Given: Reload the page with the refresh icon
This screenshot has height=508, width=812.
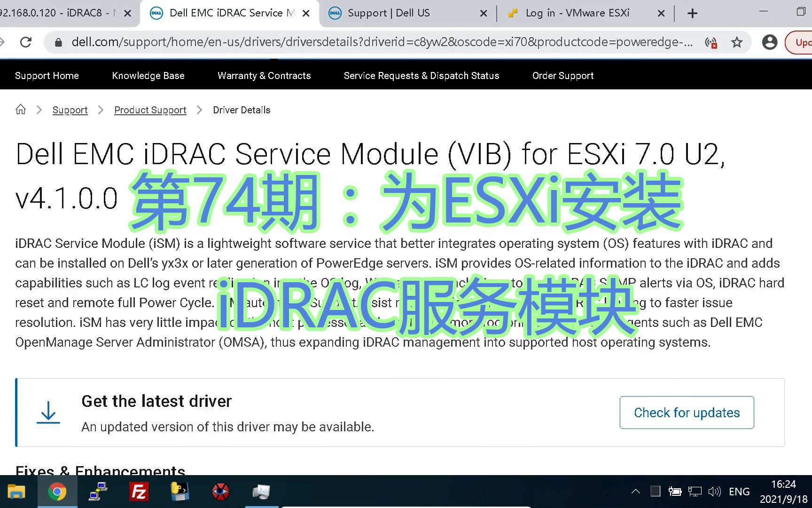Looking at the screenshot, I should pos(26,42).
